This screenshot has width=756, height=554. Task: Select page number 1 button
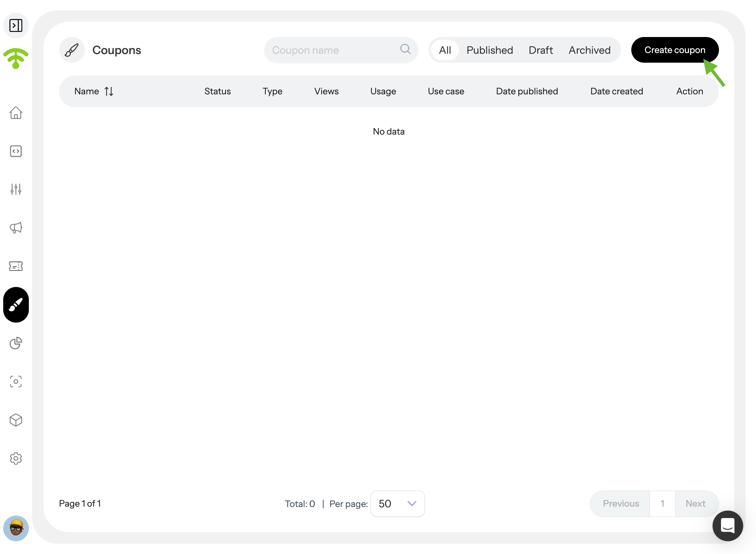[x=662, y=504]
